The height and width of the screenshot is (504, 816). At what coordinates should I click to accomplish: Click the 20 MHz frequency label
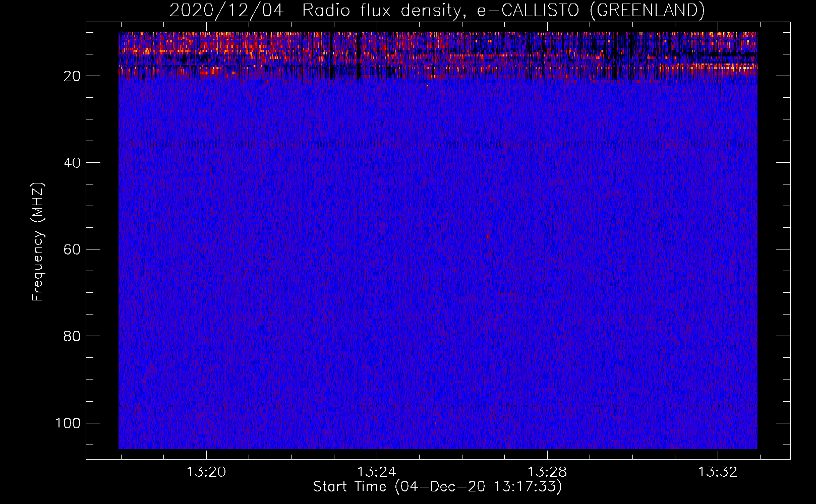pos(72,76)
